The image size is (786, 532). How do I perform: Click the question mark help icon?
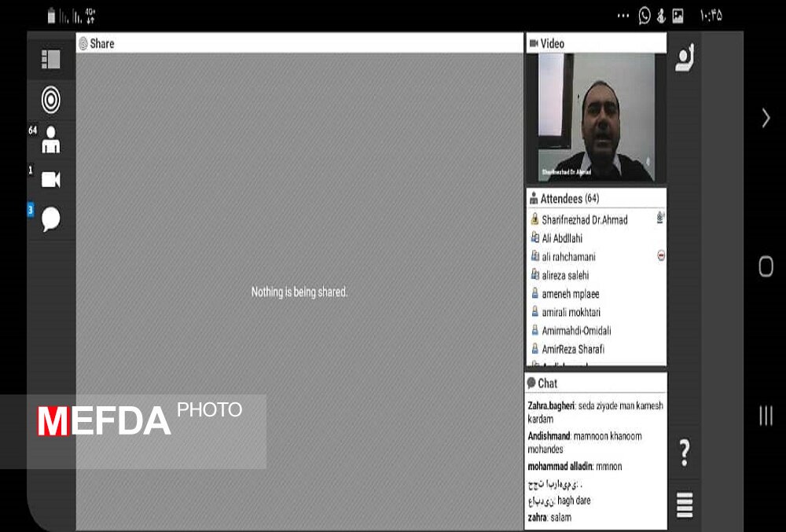[684, 453]
